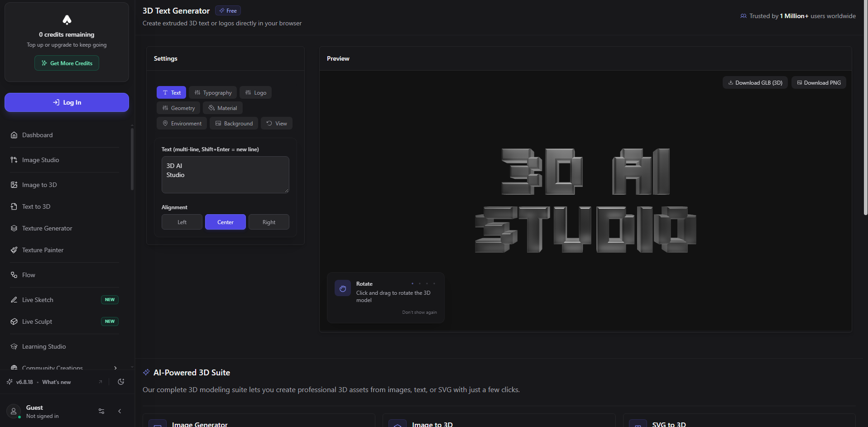Click the Free badge next to title

coord(228,10)
